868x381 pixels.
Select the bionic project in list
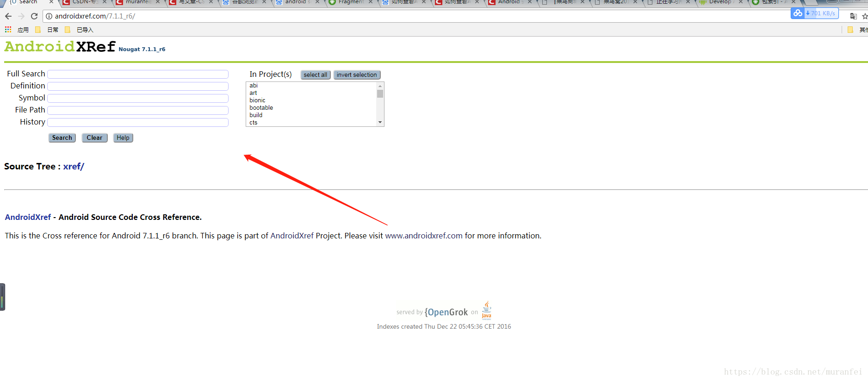(311, 100)
